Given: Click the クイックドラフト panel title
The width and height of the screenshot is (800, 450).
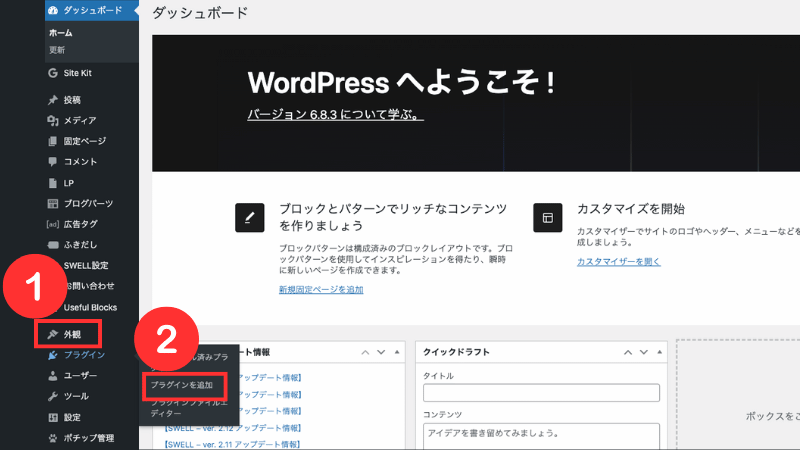Looking at the screenshot, I should [456, 352].
